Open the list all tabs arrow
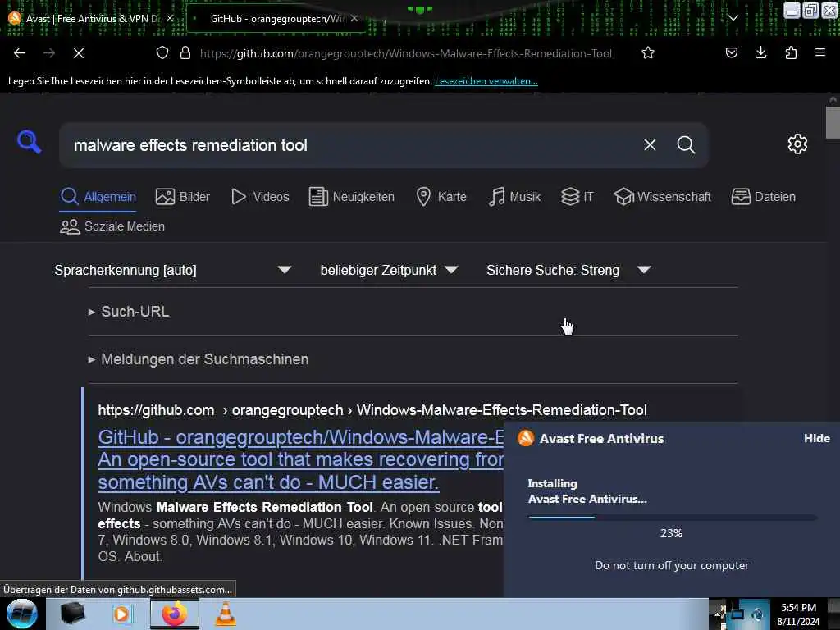This screenshot has height=630, width=840. (x=733, y=18)
